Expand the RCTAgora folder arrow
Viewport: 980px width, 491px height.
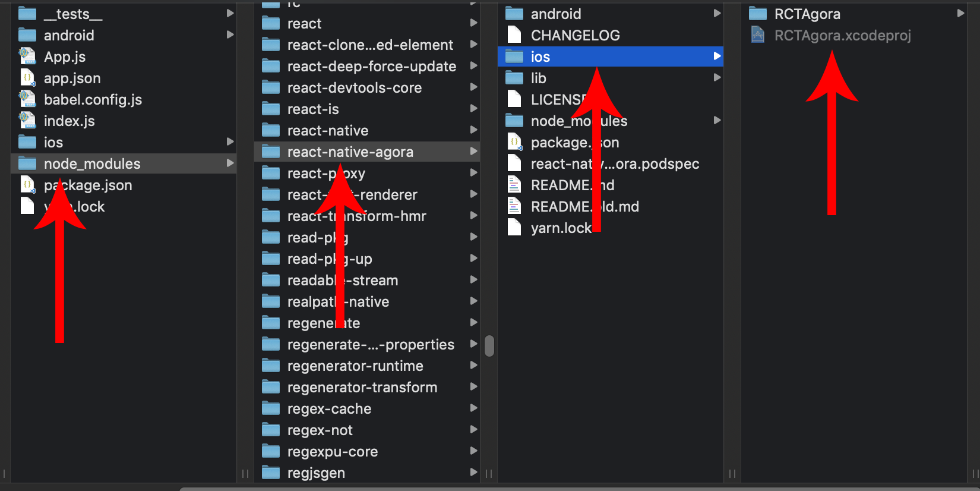960,13
